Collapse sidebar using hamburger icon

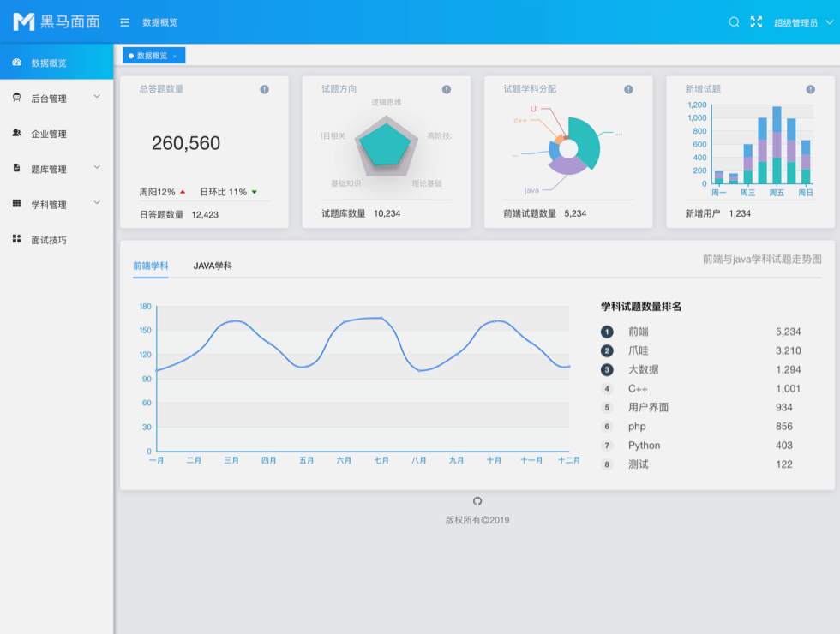click(125, 22)
